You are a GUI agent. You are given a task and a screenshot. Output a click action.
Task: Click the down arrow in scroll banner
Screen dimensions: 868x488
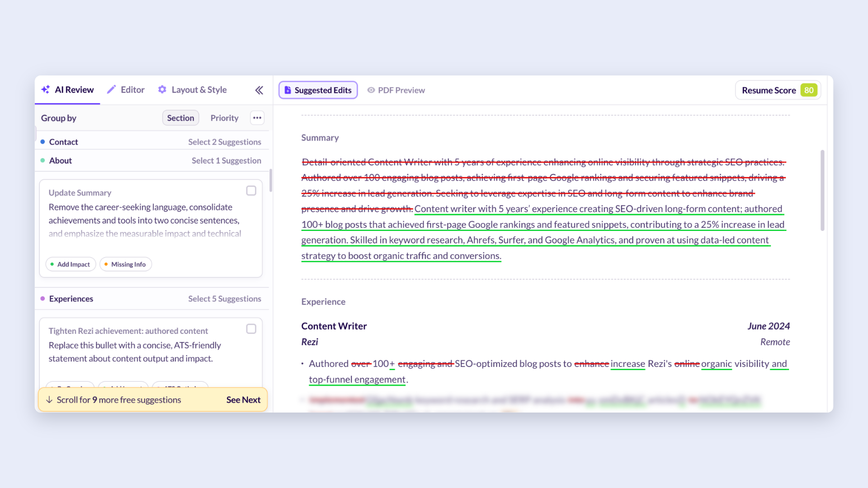click(x=49, y=400)
